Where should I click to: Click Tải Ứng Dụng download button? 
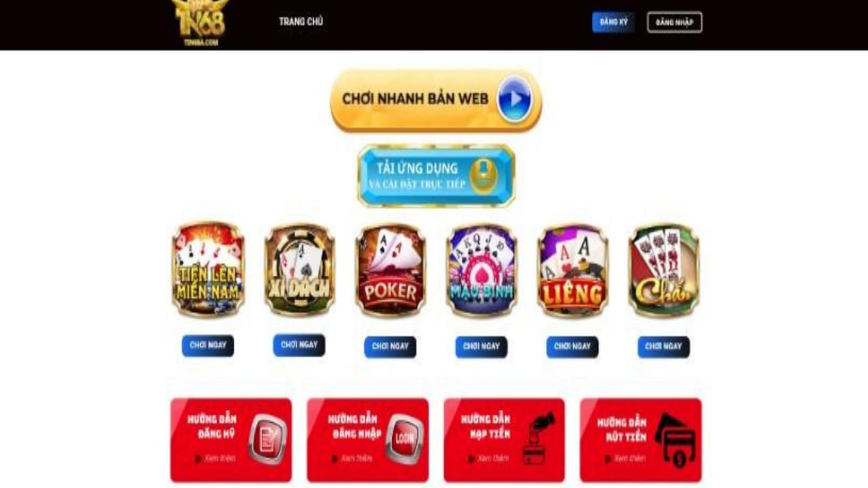point(436,175)
